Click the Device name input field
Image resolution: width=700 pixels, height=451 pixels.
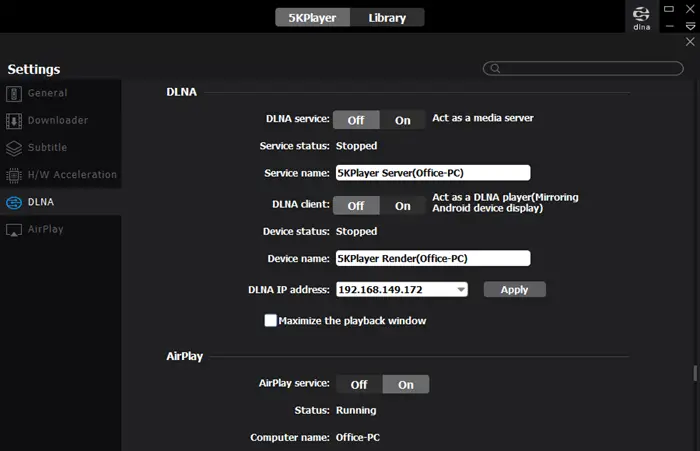[433, 259]
